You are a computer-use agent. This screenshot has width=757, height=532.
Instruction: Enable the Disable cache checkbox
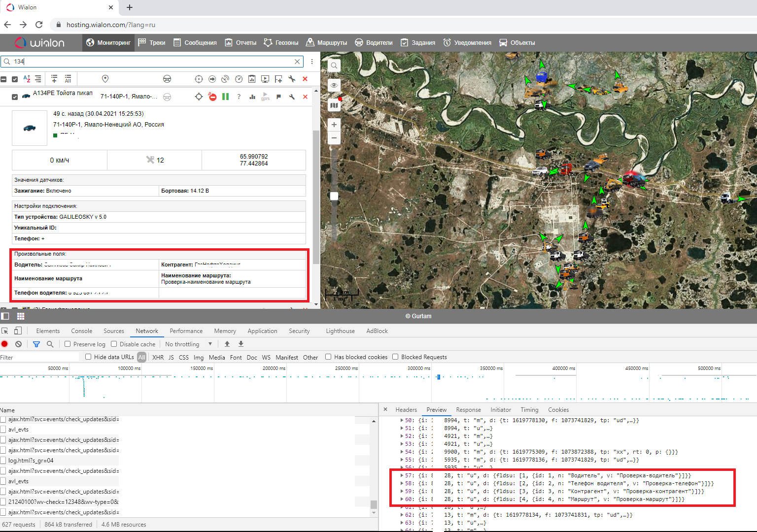click(114, 344)
